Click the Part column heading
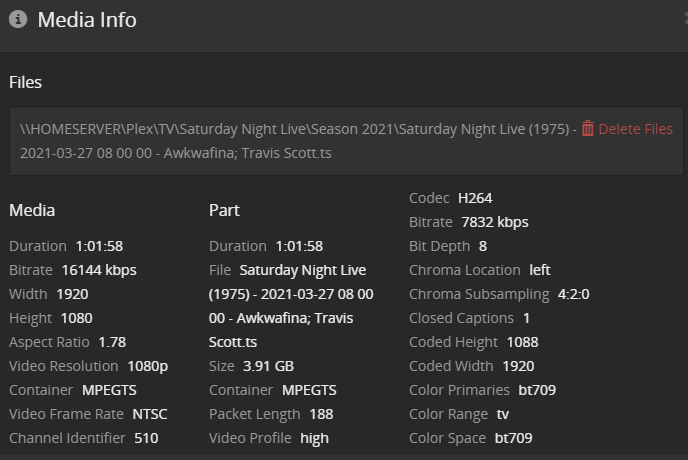 tap(225, 210)
